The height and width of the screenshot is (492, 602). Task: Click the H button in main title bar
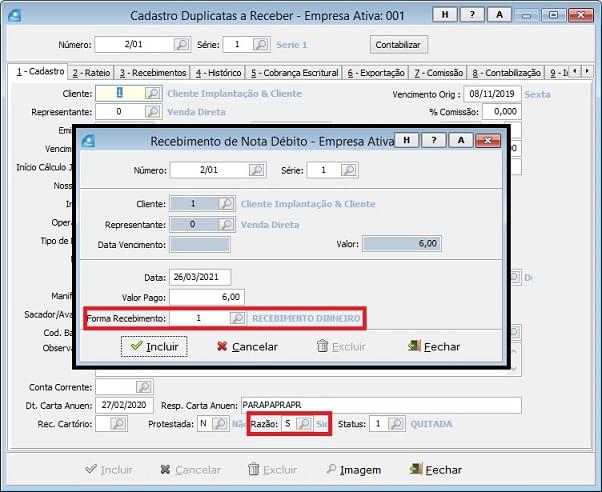tap(445, 15)
